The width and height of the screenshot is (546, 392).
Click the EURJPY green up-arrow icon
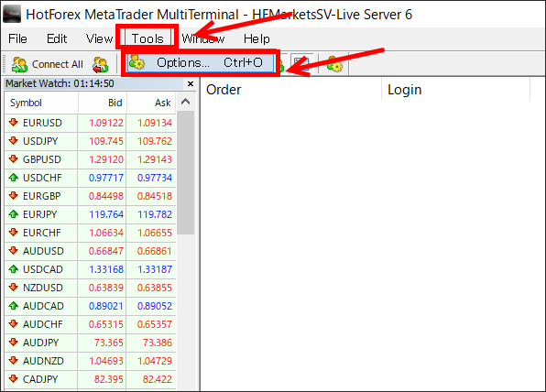point(14,214)
